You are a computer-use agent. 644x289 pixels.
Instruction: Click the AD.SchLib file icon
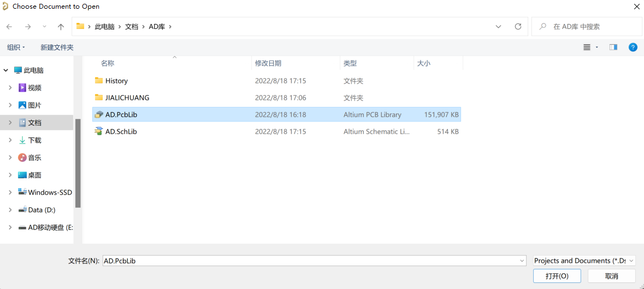98,131
